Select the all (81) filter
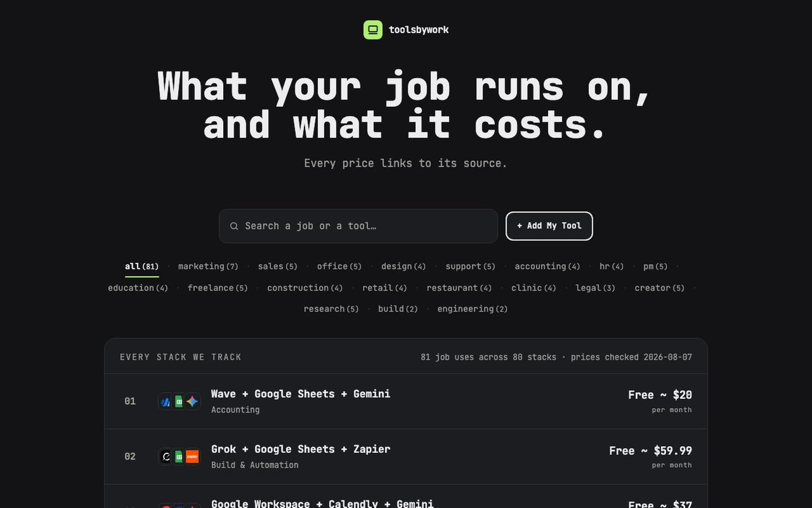This screenshot has height=508, width=812. click(x=142, y=266)
